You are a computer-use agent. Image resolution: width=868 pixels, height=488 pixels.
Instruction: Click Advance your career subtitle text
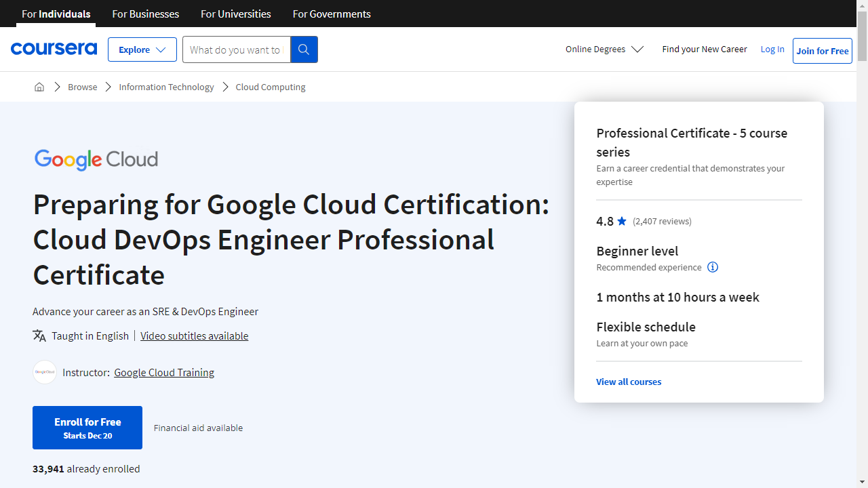tap(145, 312)
